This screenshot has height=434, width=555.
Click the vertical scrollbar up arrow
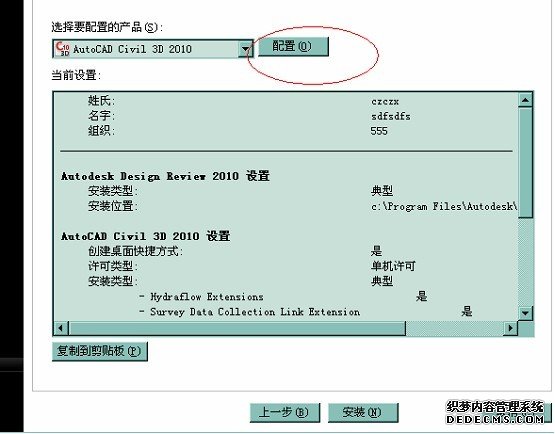[525, 100]
